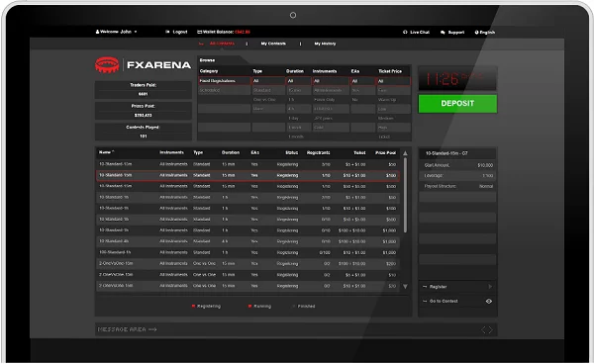Select 2-OneVsOne-15m contest with $200 prize pool
The image size is (594, 364).
point(247,264)
